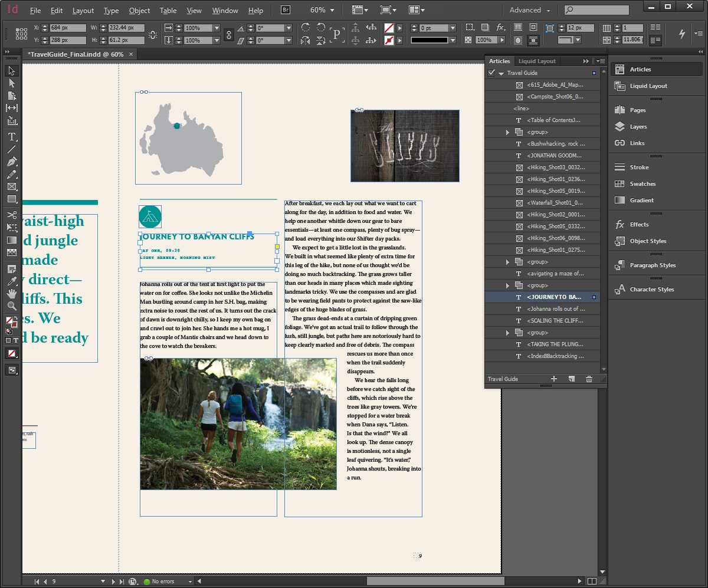The image size is (708, 588).
Task: Click the red stroke None swatch
Action: (11, 353)
